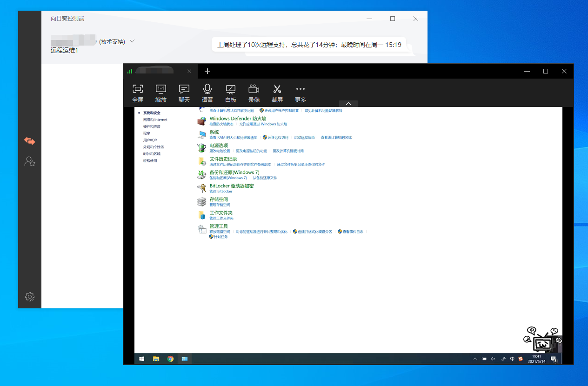Collapse the remote toolbar with the up chevron
The height and width of the screenshot is (386, 588).
coord(348,104)
